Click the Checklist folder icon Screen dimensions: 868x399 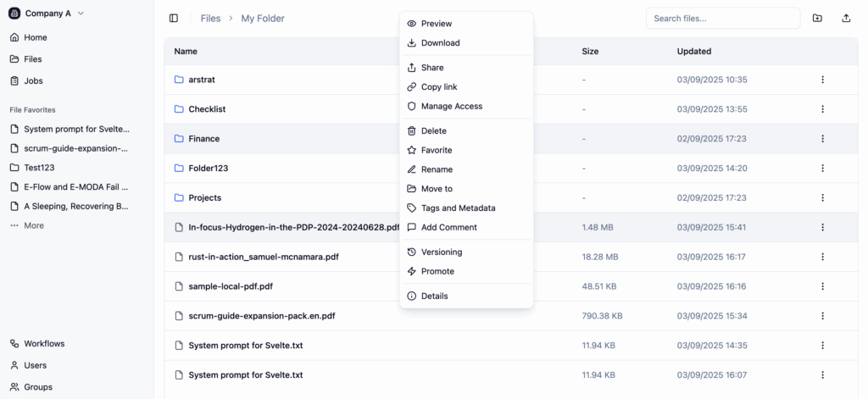coord(179,109)
